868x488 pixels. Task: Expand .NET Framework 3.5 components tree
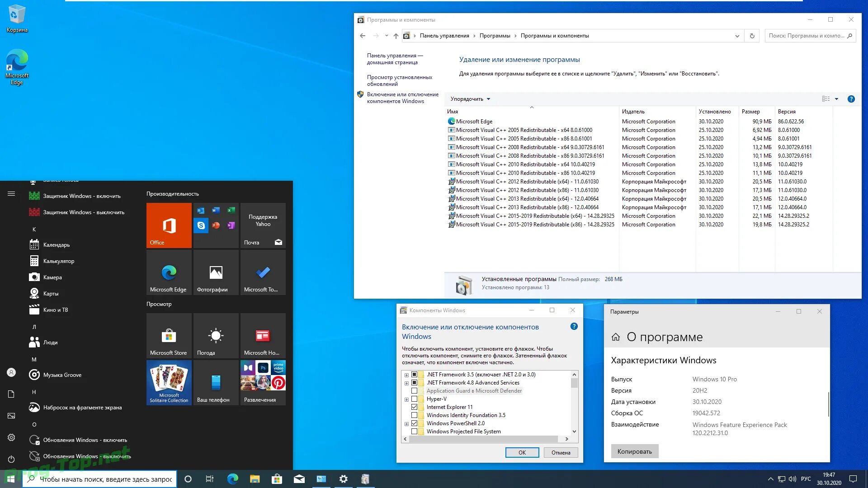[x=406, y=374]
